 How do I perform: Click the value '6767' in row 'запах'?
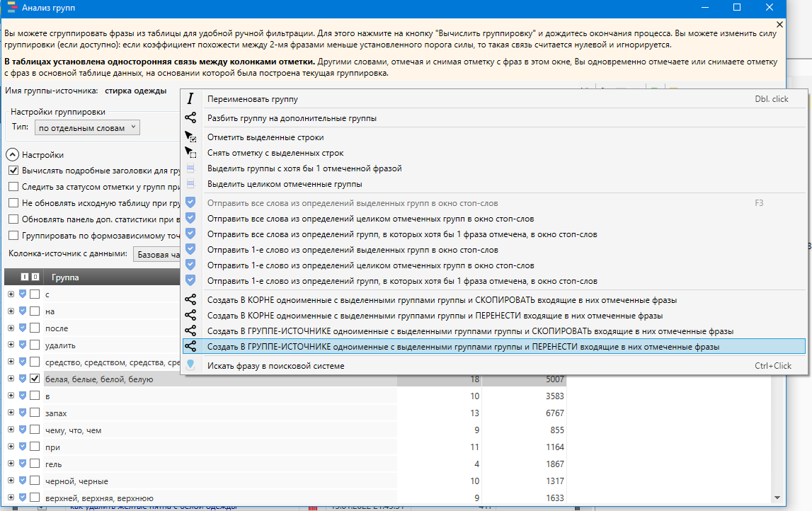click(x=554, y=413)
